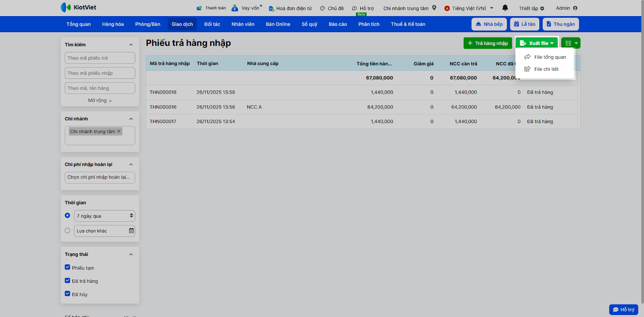Open the Chủ đề theme palette

point(322,8)
